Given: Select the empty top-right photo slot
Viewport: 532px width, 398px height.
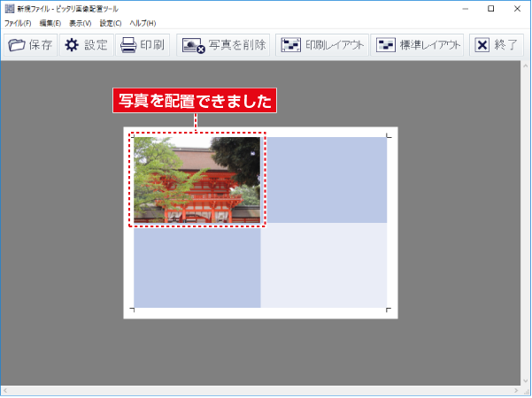Looking at the screenshot, I should (324, 180).
